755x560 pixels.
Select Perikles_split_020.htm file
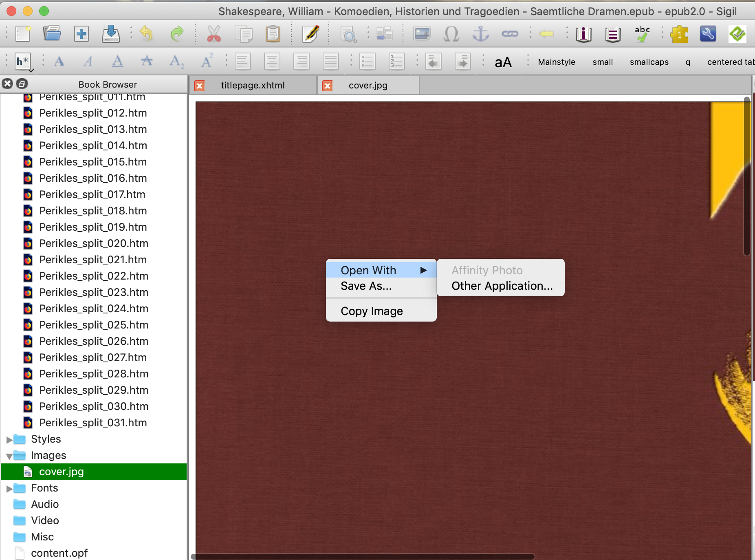click(x=94, y=243)
